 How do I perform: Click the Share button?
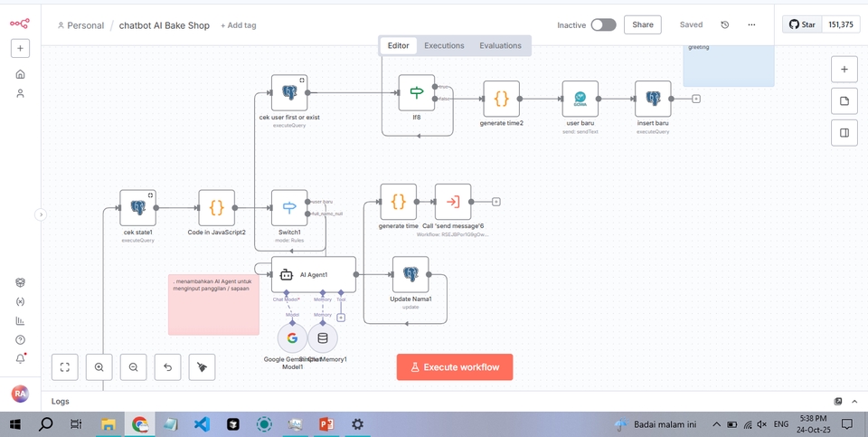[x=642, y=24]
